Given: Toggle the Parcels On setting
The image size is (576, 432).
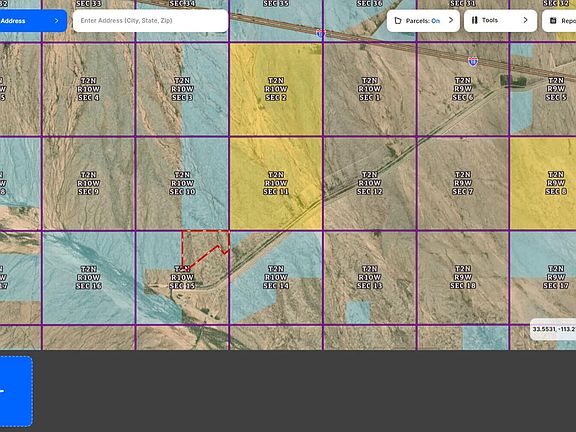Looking at the screenshot, I should 423,21.
